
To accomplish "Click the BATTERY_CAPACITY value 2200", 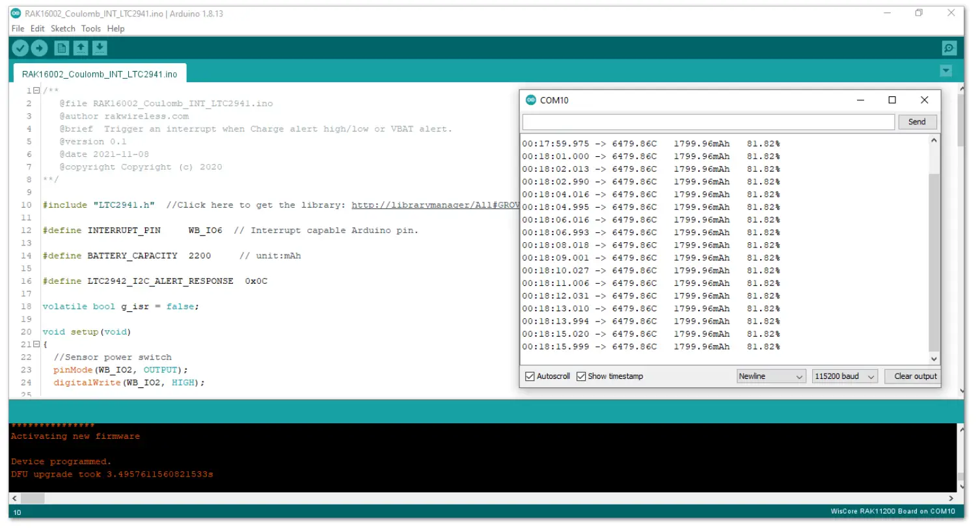I will coord(200,256).
